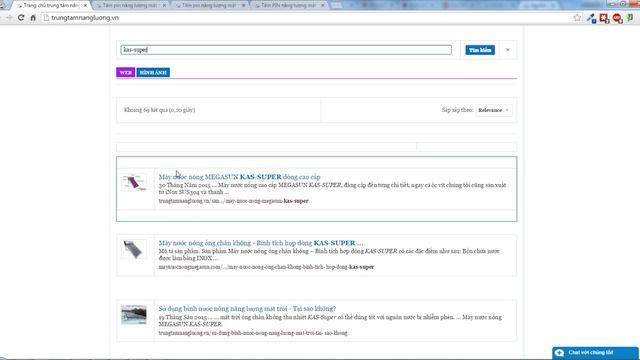The height and width of the screenshot is (360, 640).
Task: Click the search box containing kas-super
Action: tap(286, 50)
